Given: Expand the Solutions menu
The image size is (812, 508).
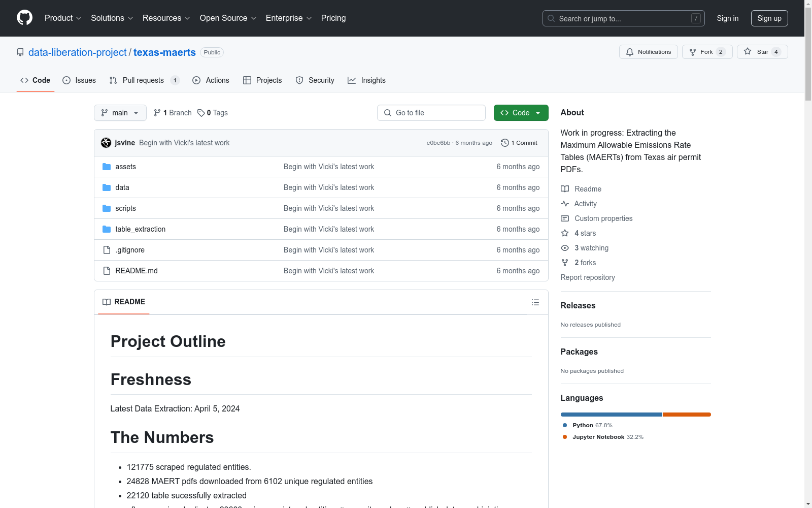Looking at the screenshot, I should pyautogui.click(x=112, y=18).
